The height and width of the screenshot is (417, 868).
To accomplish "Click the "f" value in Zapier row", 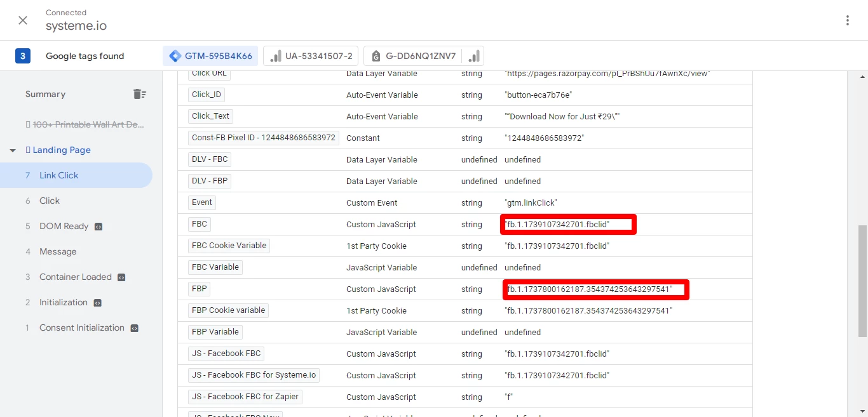I will coord(508,397).
